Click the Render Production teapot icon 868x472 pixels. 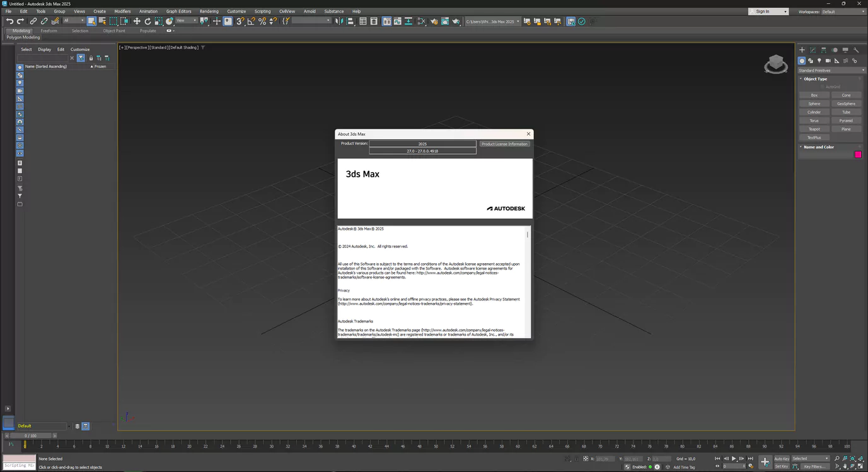click(455, 21)
